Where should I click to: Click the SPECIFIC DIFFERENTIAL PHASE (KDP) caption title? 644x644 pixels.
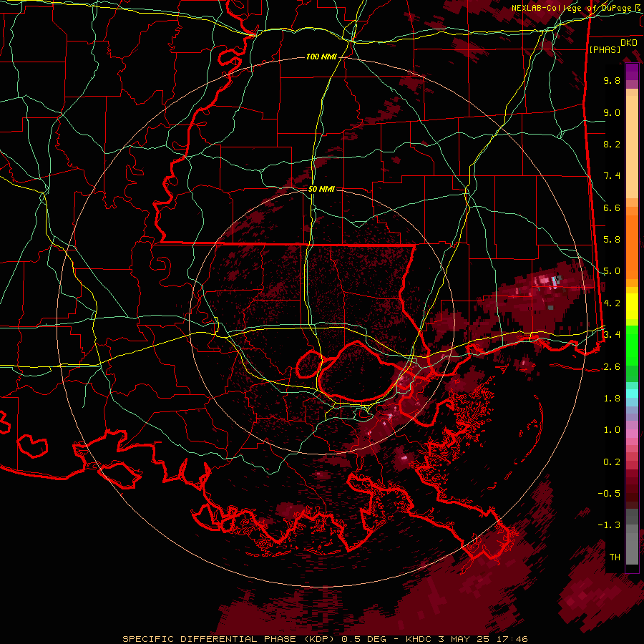(x=230, y=639)
